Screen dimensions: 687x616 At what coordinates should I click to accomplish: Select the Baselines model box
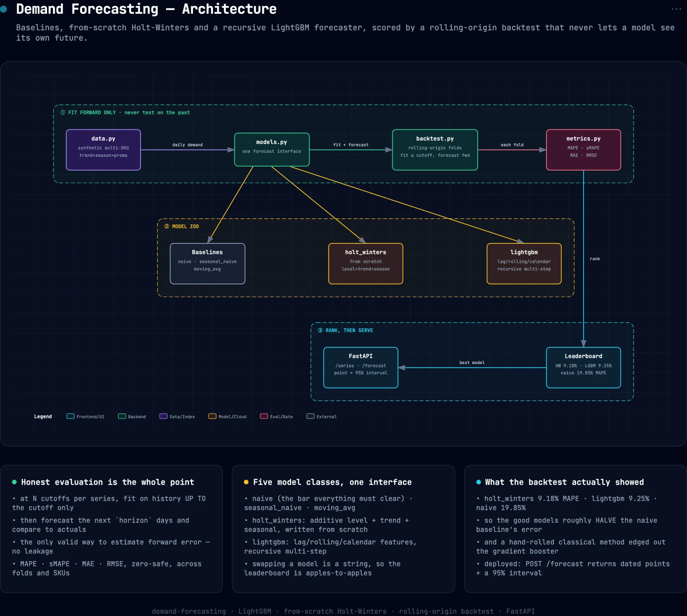pyautogui.click(x=207, y=264)
